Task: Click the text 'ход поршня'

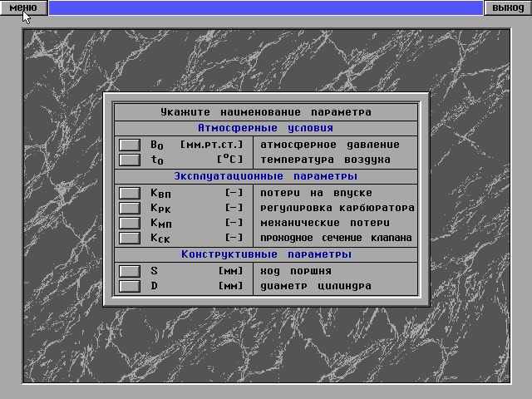Action: tap(296, 271)
